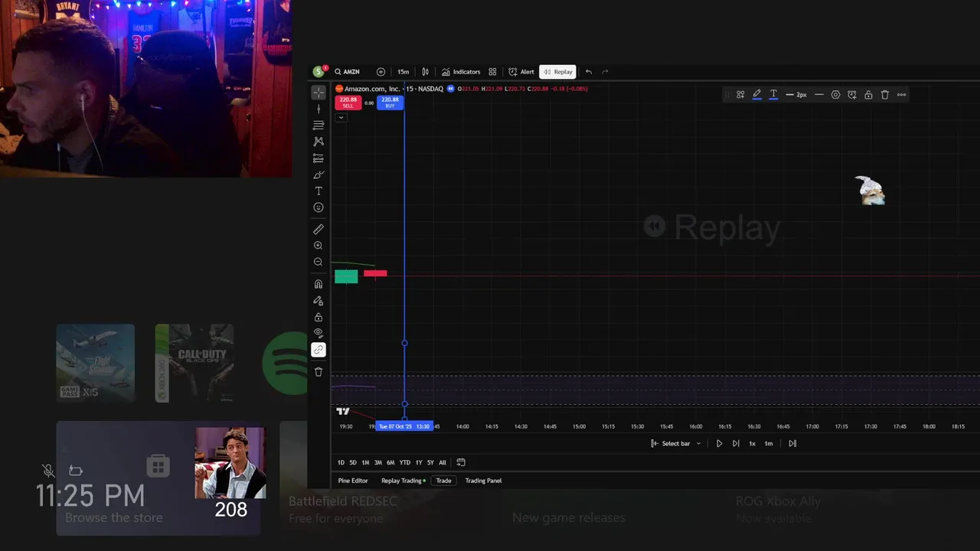Screen dimensions: 980x551
Task: Lock the selected drawing
Action: (x=868, y=95)
